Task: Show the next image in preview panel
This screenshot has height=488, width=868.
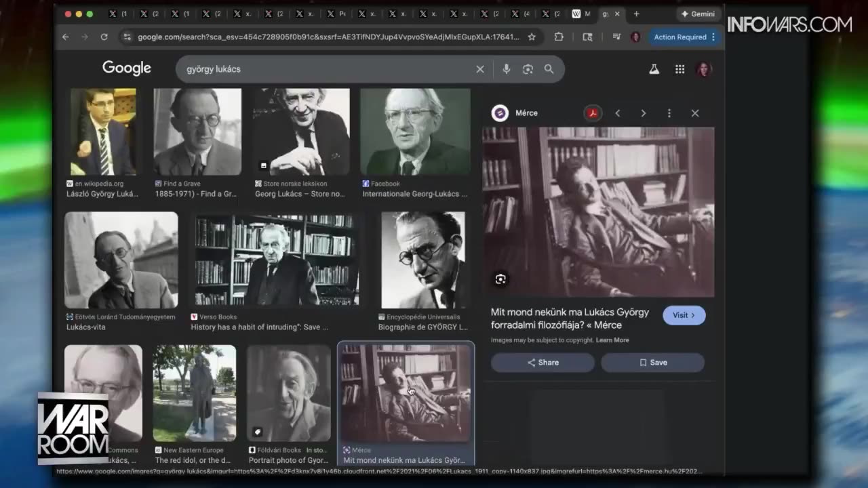Action: (643, 113)
